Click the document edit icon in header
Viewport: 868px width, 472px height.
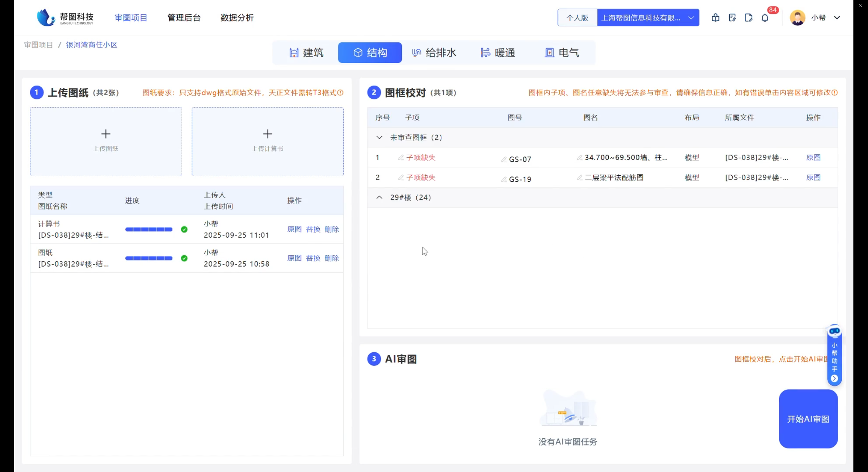[732, 18]
